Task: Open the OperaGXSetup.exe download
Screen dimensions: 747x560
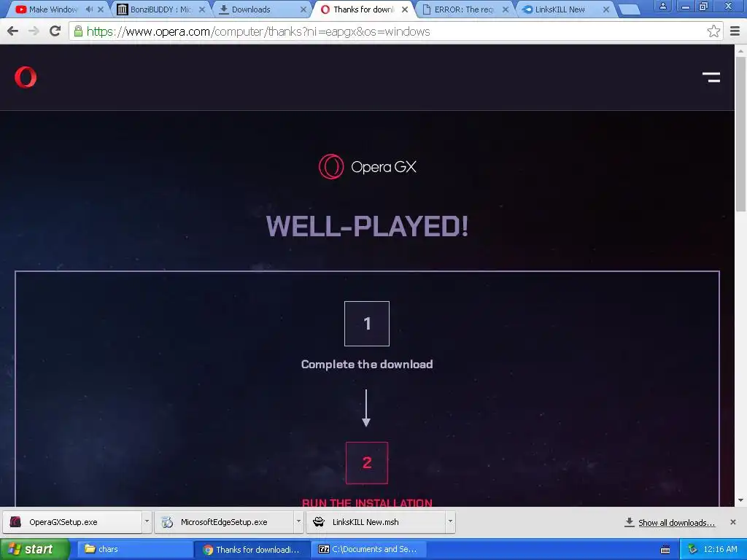Action: pyautogui.click(x=72, y=522)
